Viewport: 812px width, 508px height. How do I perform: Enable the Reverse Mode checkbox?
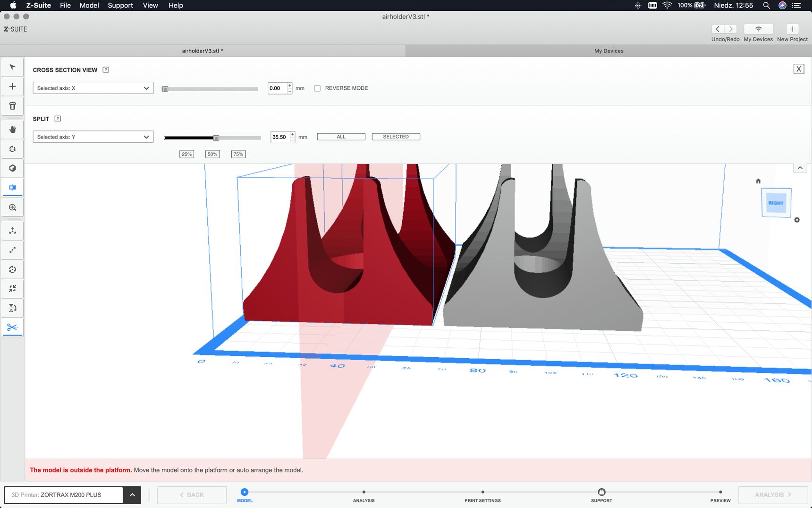pos(317,88)
